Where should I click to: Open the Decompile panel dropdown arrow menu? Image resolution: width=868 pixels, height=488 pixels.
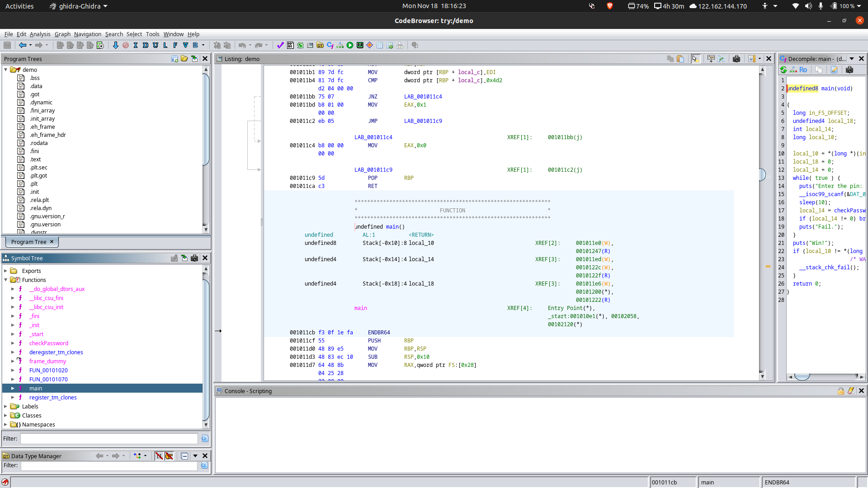(x=852, y=59)
